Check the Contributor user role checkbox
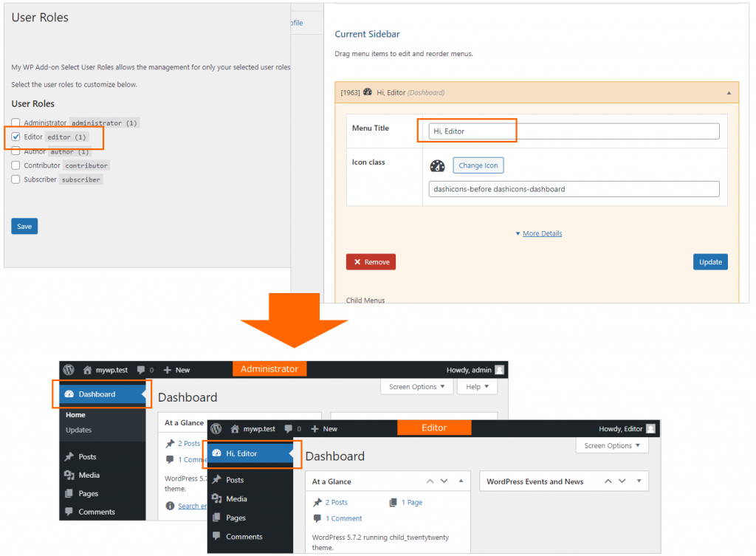The width and height of the screenshot is (756, 556). tap(16, 165)
